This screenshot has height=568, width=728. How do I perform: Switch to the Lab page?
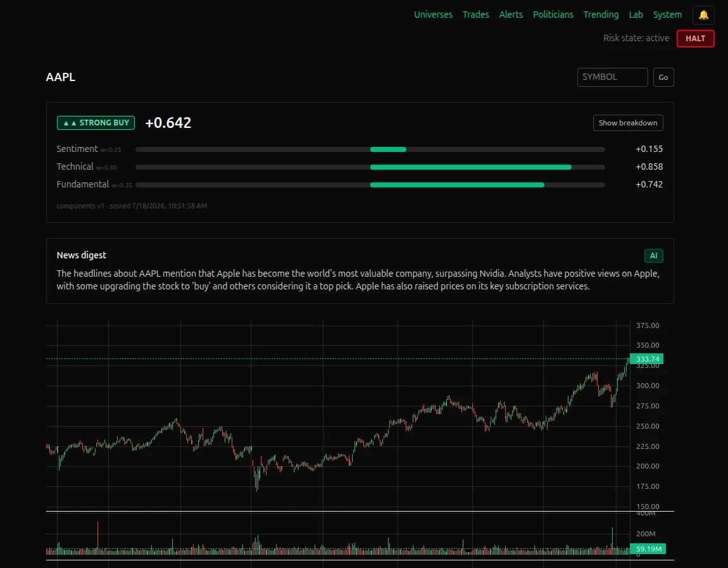tap(636, 15)
